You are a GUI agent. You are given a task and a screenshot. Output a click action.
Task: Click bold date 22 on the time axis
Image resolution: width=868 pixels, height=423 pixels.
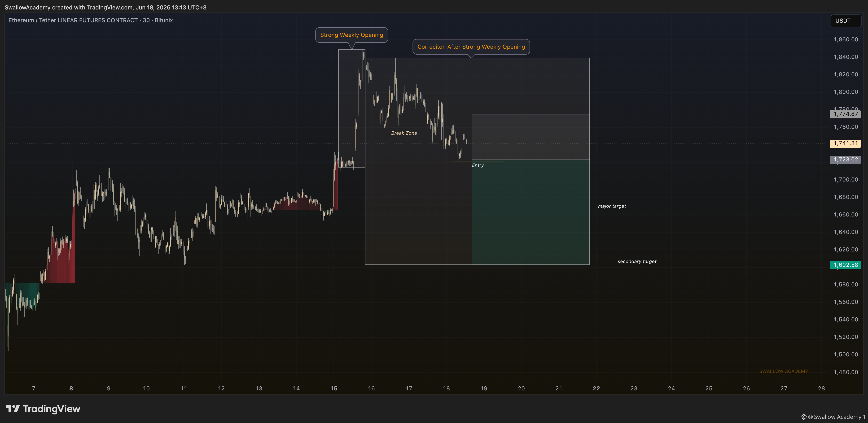(x=596, y=389)
